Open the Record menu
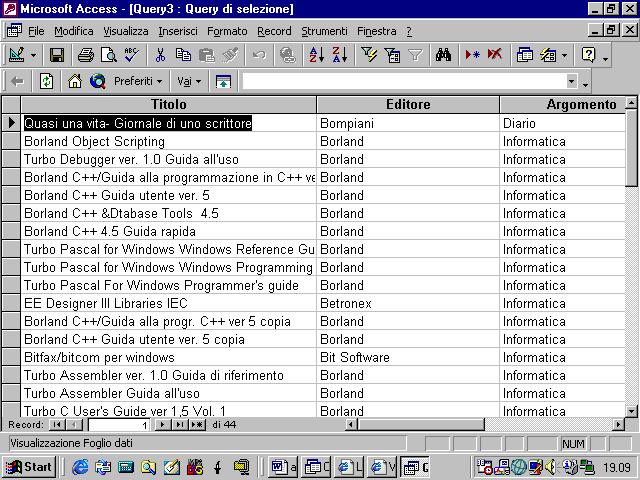Viewport: 640px width, 480px height. click(274, 31)
